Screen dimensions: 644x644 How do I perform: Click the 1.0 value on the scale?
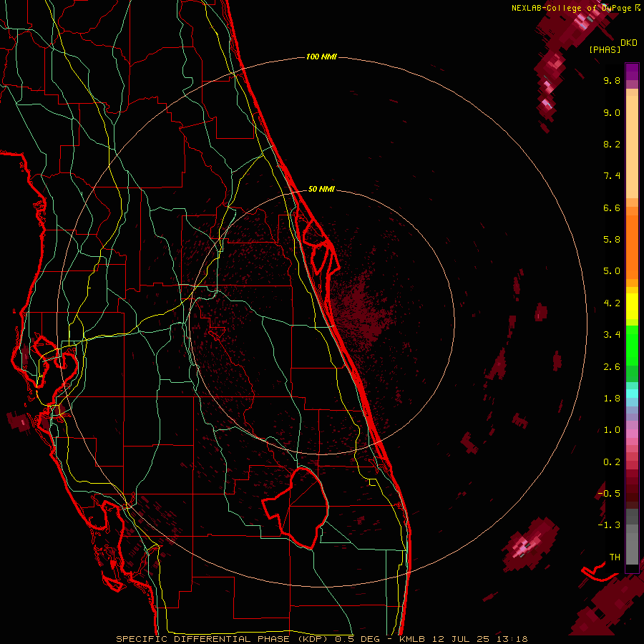[612, 430]
